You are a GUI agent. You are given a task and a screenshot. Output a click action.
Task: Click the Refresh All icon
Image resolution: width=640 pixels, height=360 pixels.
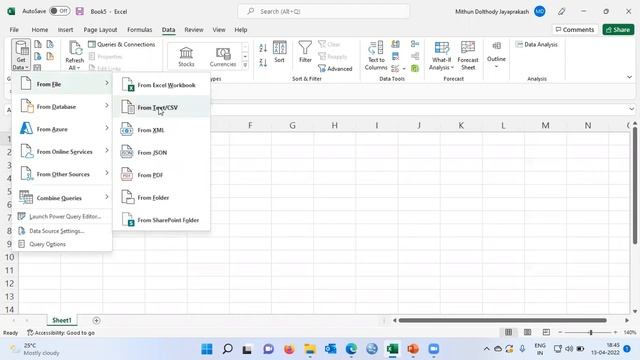75,49
